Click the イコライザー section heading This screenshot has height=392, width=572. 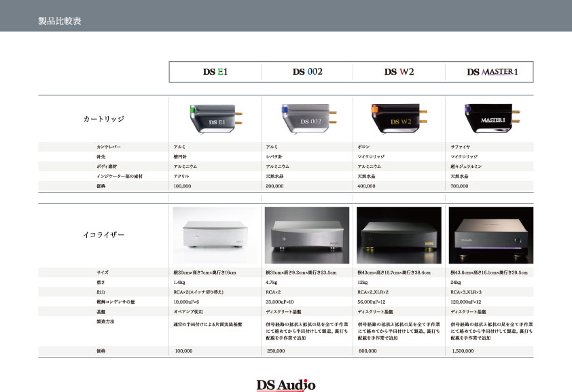[x=104, y=235]
